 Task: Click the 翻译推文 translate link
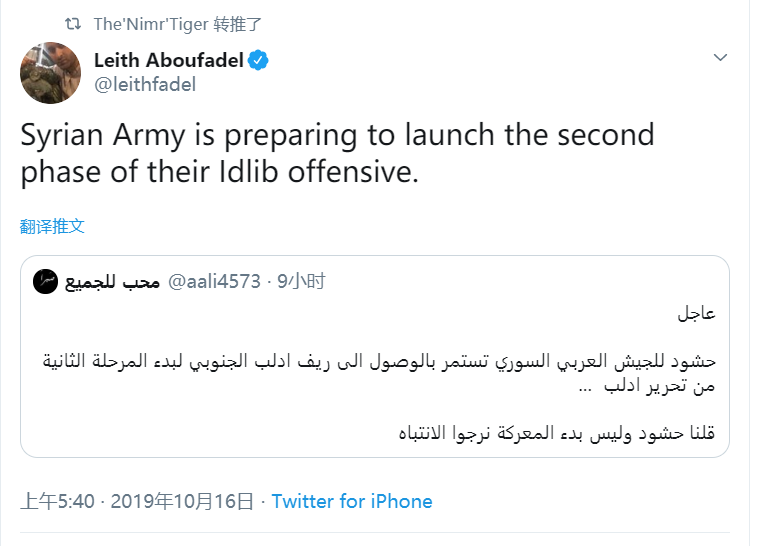[52, 226]
